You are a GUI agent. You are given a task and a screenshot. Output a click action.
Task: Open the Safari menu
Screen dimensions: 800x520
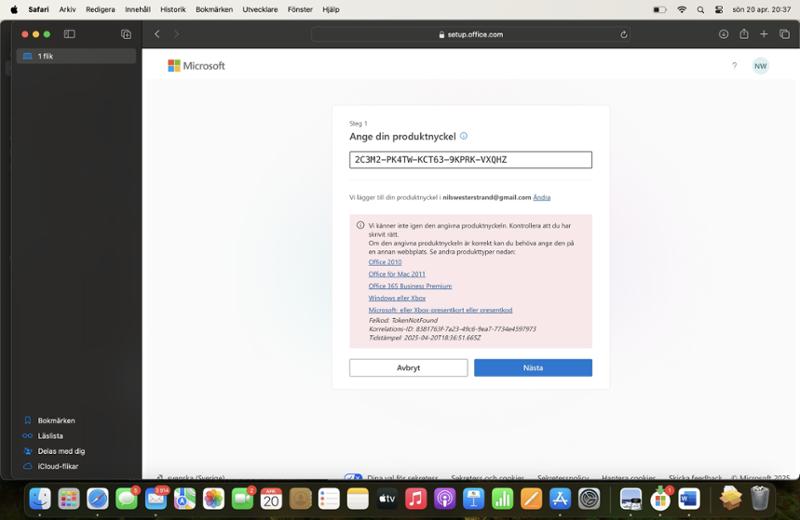pos(39,9)
